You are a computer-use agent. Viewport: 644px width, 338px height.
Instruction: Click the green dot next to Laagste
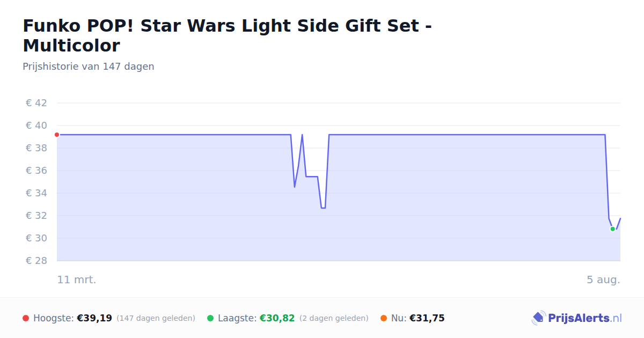(210, 318)
